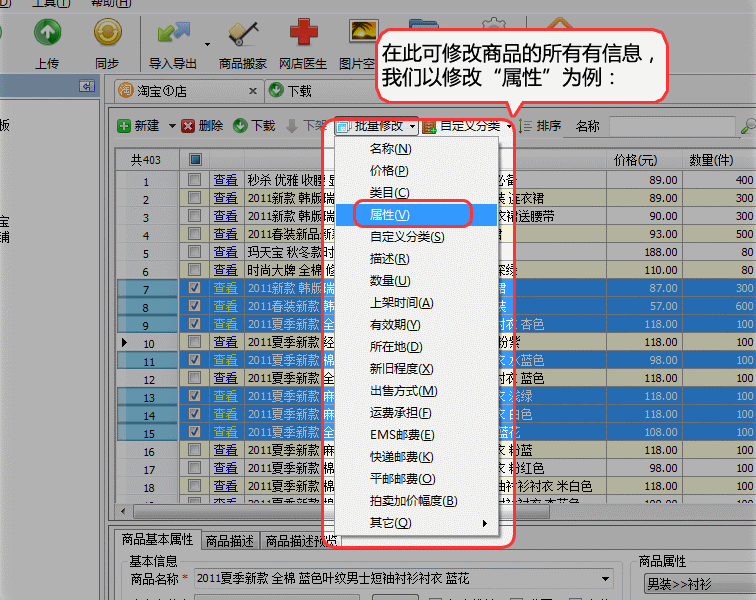Click the 名称 search input field

tap(672, 126)
